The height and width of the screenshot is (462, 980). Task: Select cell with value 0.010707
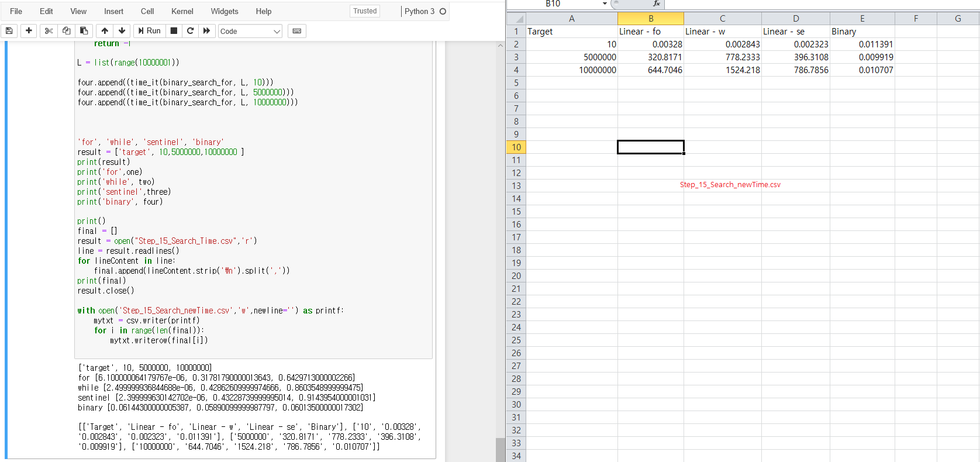pyautogui.click(x=862, y=70)
